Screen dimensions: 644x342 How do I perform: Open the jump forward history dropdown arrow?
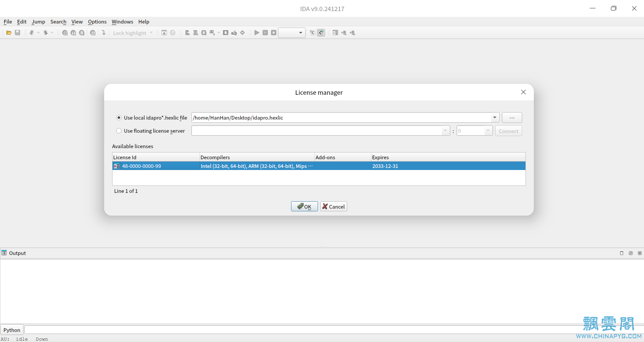pyautogui.click(x=52, y=33)
